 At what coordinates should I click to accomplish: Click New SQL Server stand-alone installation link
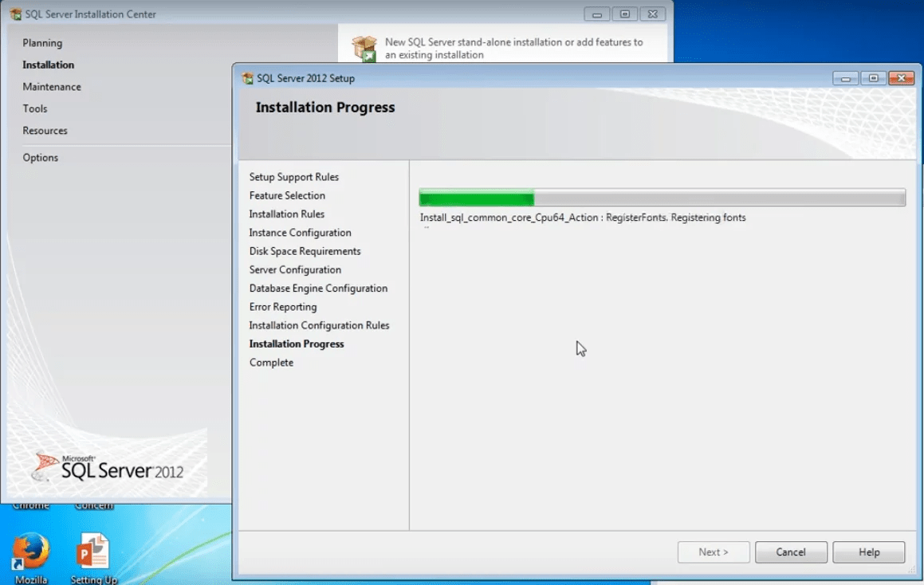pyautogui.click(x=514, y=49)
